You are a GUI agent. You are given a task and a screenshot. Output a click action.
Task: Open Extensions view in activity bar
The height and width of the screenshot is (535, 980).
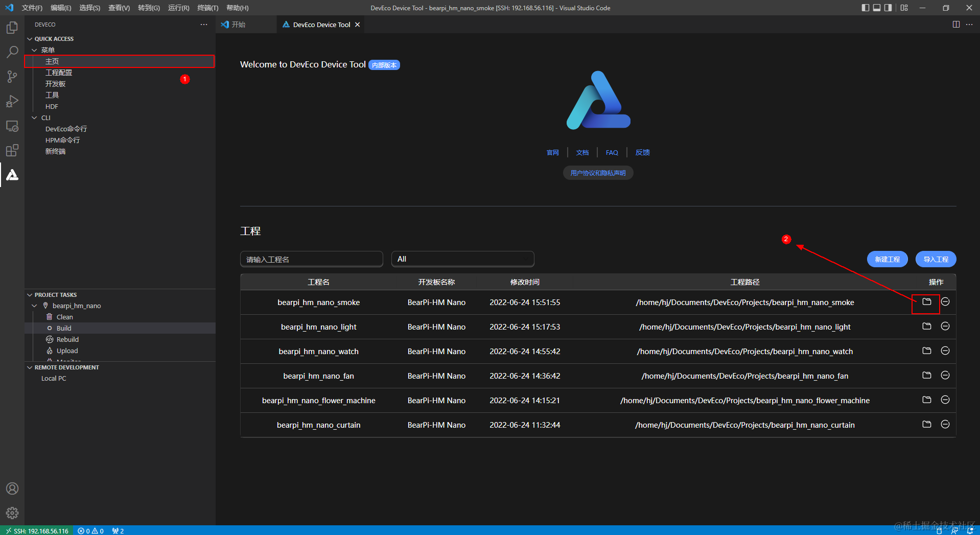tap(12, 150)
